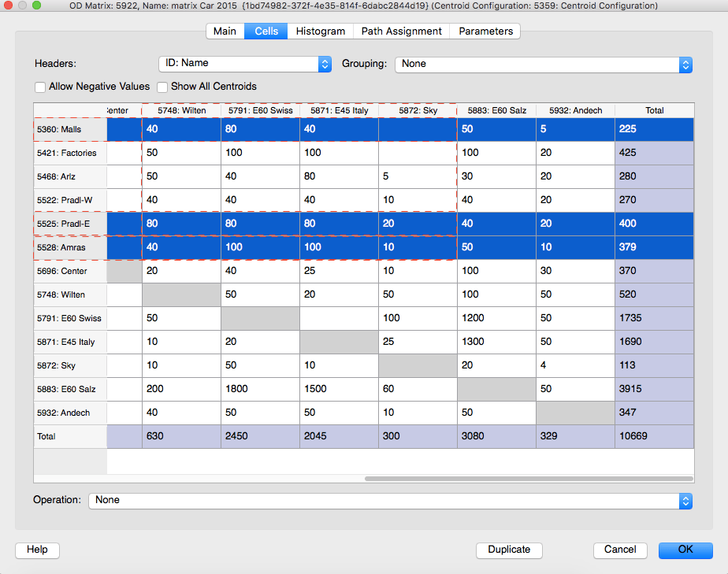Click the green zoom window button
This screenshot has height=574, width=728.
(37, 5)
